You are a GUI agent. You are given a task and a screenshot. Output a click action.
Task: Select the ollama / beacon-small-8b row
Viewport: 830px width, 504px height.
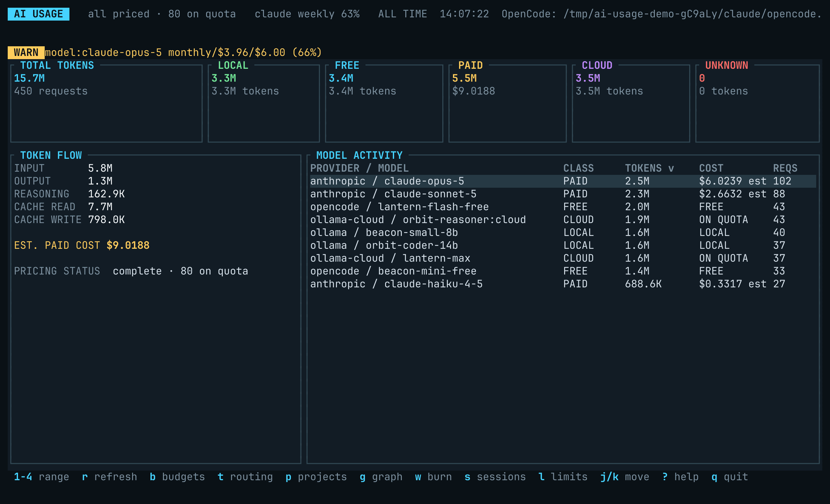[563, 232]
